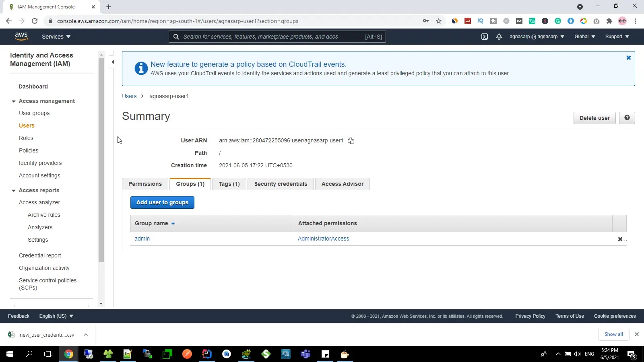The image size is (644, 362).
Task: Switch to the Permissions tab
Action: (x=145, y=184)
